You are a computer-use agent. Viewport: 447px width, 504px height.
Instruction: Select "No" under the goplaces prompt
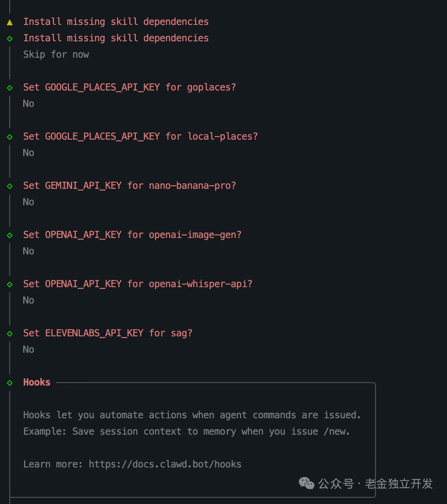[x=28, y=104]
